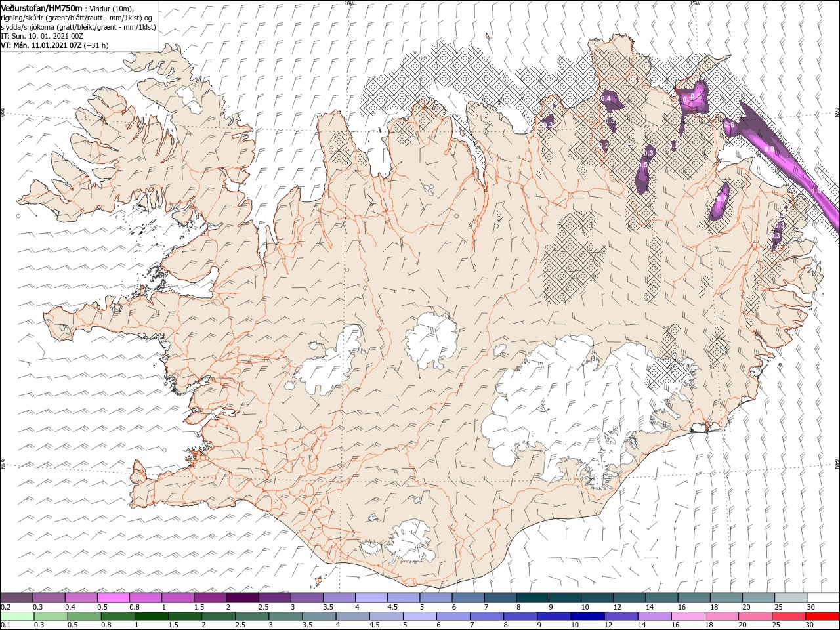Viewport: 840px width, 630px height.
Task: Click the 0.6 value at the northeast coast
Action: pyautogui.click(x=729, y=125)
